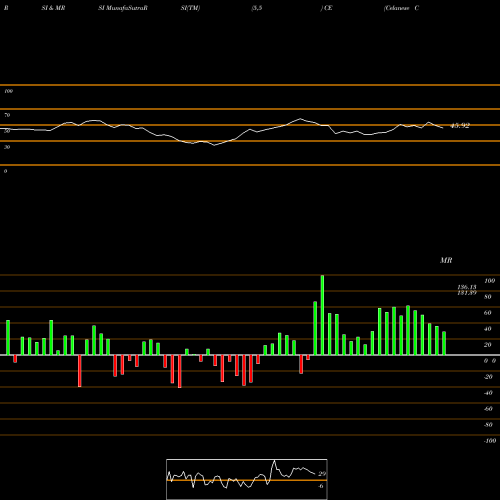Click the MR axis label 60
The width and height of the screenshot is (500, 500).
[488, 313]
